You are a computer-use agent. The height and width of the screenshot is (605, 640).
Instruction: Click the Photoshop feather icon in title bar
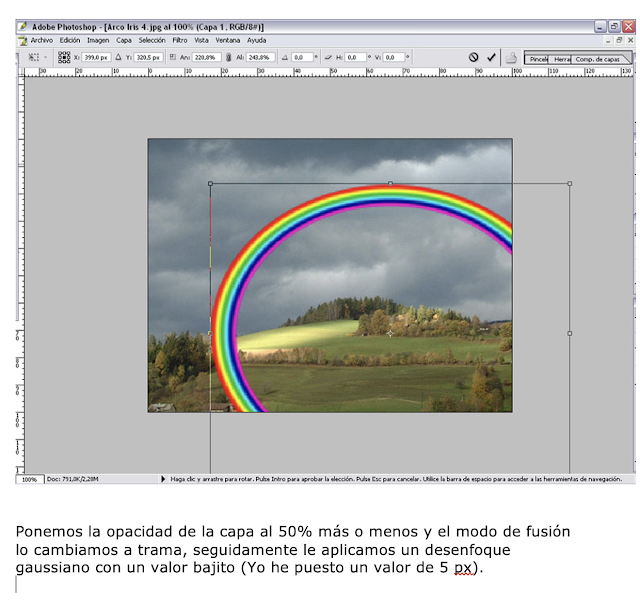pyautogui.click(x=23, y=27)
